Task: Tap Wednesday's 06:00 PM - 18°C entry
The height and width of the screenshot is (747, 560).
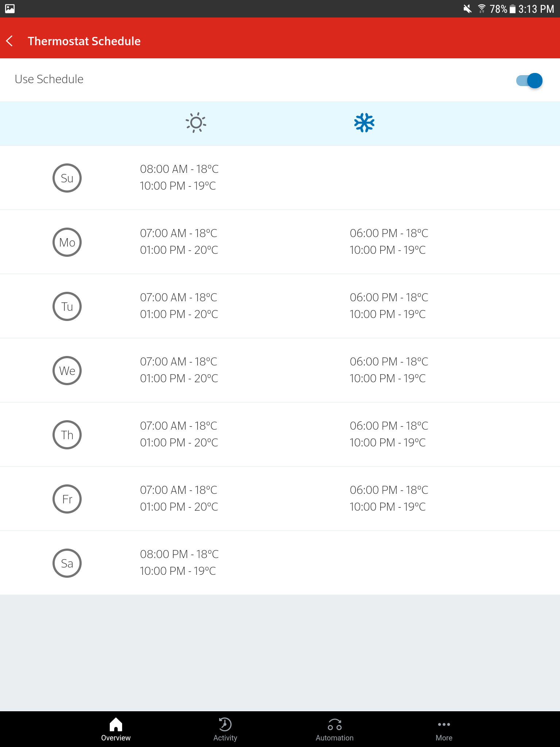Action: pyautogui.click(x=389, y=362)
